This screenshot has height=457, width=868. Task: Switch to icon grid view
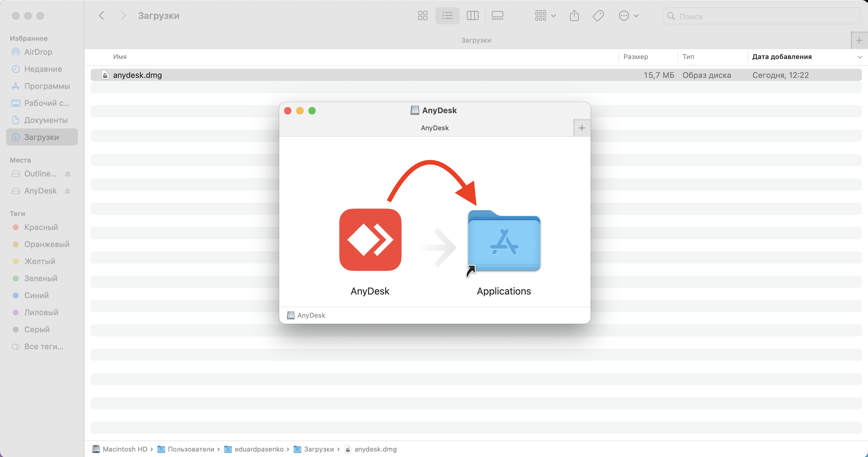(422, 16)
